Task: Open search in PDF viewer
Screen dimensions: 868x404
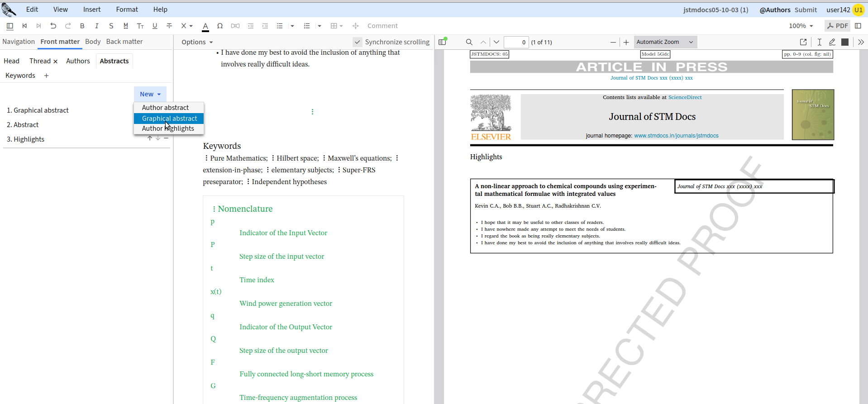Action: click(469, 42)
